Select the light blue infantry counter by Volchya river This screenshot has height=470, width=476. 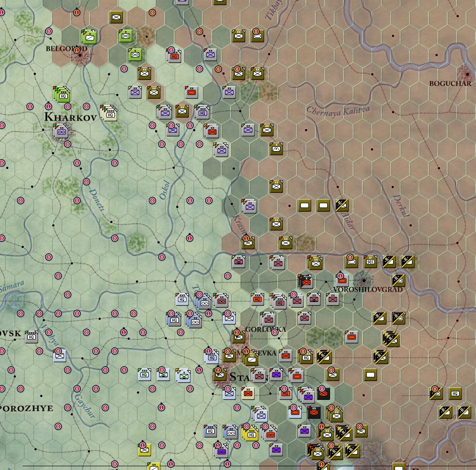tap(59, 355)
